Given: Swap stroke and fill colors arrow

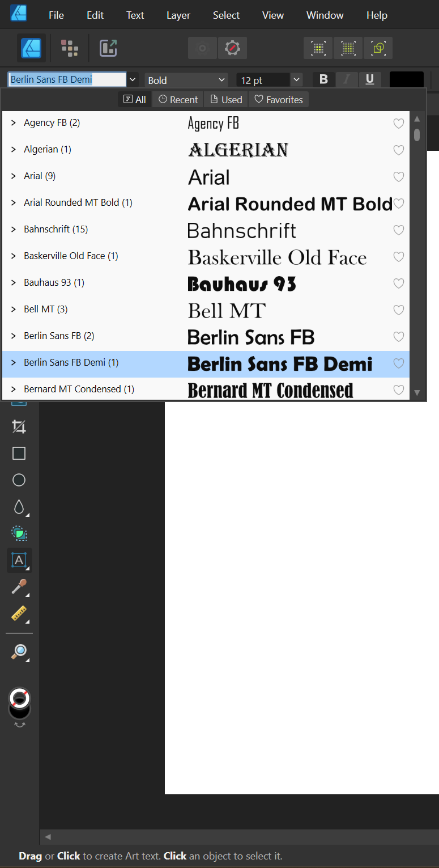Looking at the screenshot, I should pos(20,725).
